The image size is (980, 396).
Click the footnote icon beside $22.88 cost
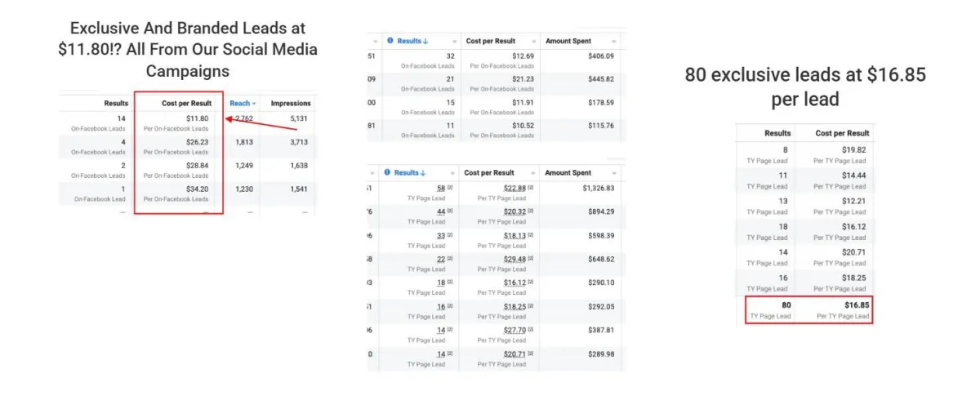531,189
